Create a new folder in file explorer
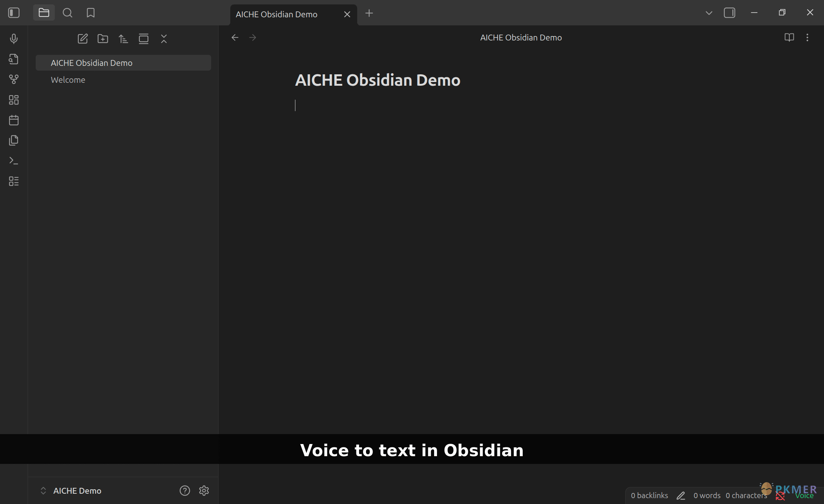This screenshot has width=824, height=504. (103, 39)
